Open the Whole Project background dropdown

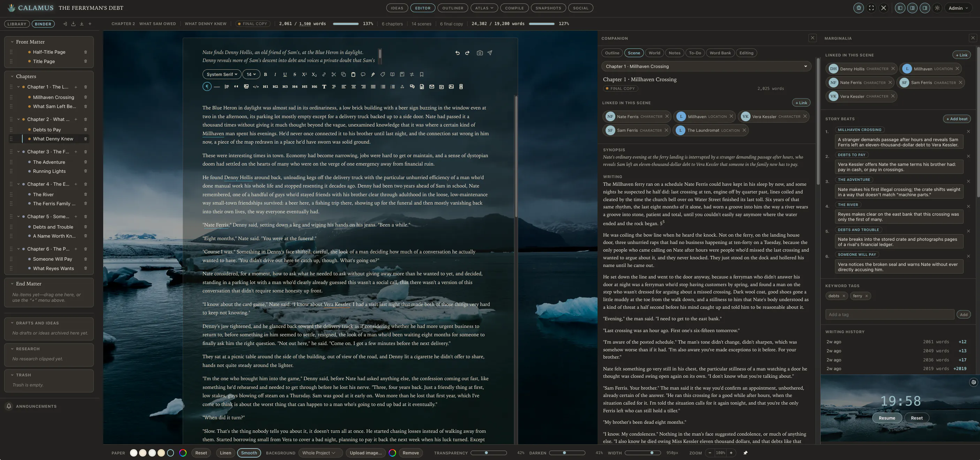point(320,453)
